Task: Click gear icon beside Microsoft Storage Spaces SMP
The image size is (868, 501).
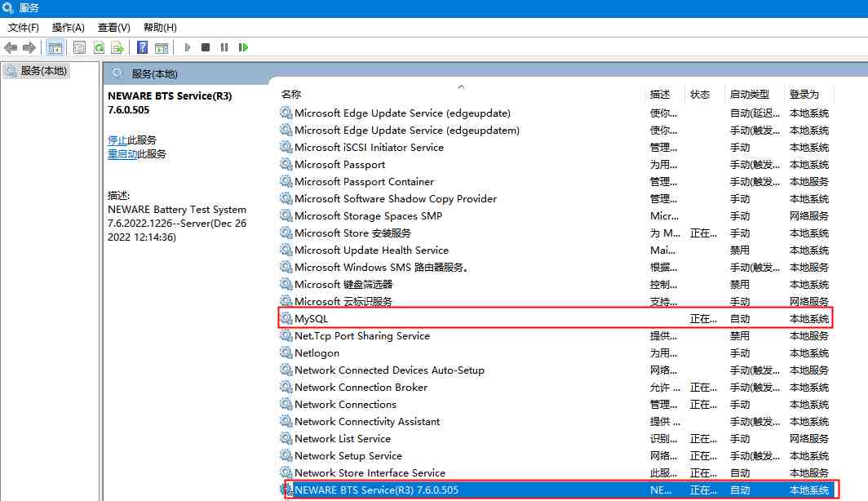Action: click(286, 215)
